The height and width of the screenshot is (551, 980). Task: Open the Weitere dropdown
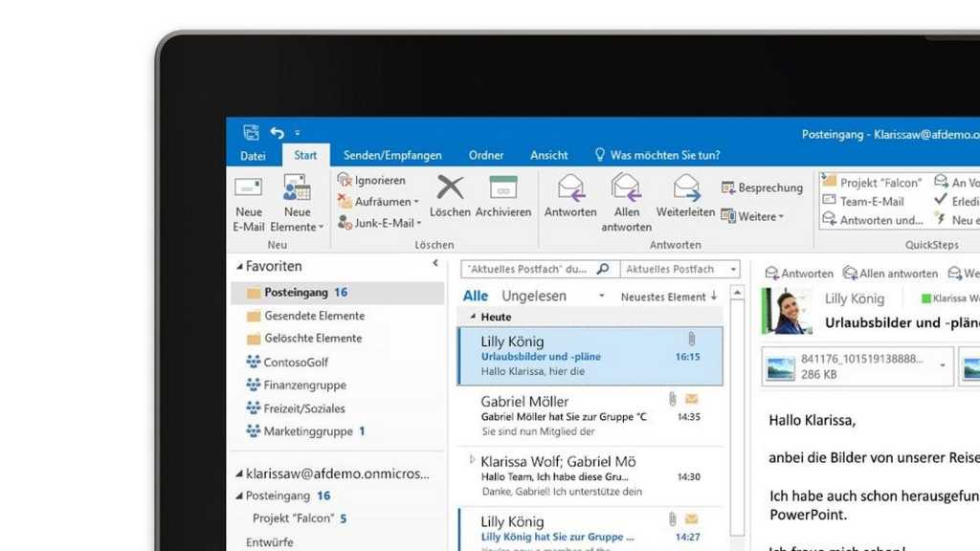(752, 216)
